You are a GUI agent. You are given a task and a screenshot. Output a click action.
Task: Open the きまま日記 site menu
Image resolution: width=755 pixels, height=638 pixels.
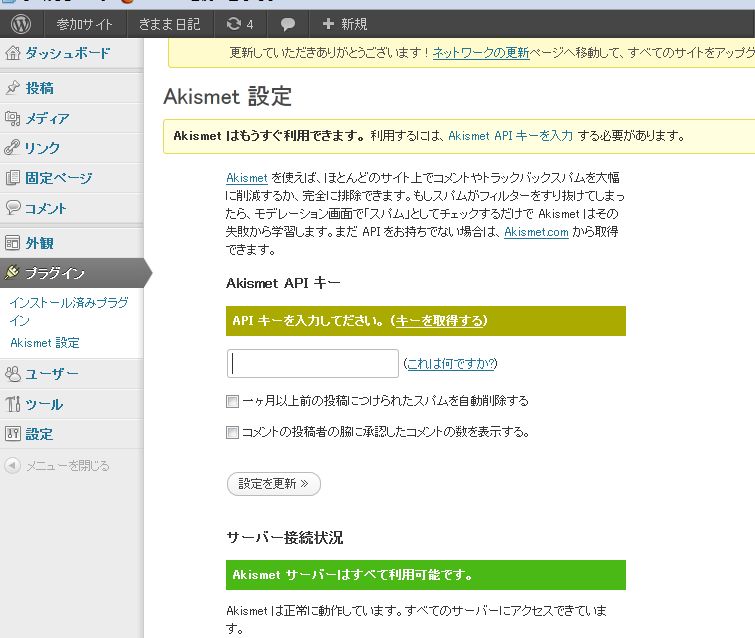coord(169,24)
